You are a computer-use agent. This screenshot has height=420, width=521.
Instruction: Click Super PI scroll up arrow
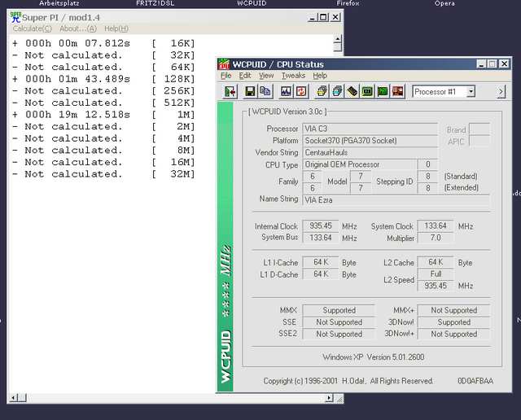coord(337,40)
